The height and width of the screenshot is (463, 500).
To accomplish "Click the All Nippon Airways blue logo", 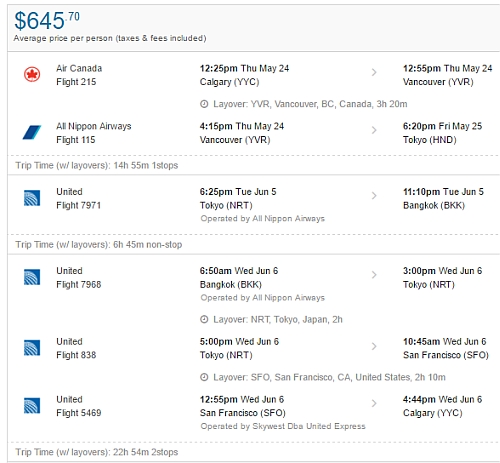I will [x=32, y=132].
